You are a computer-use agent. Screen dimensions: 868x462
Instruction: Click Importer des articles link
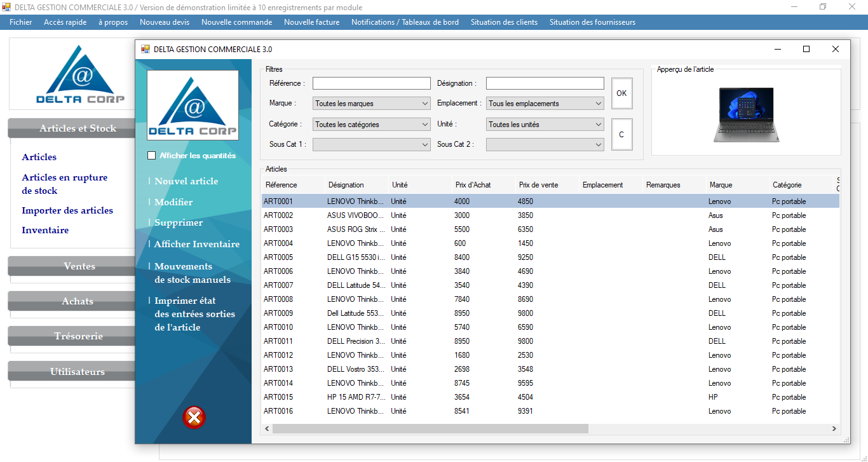67,210
